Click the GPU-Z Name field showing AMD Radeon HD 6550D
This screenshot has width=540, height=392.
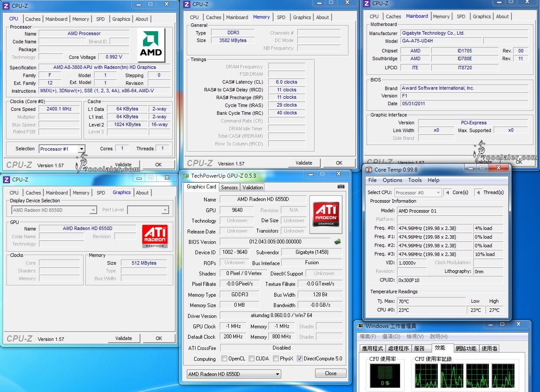click(x=263, y=199)
